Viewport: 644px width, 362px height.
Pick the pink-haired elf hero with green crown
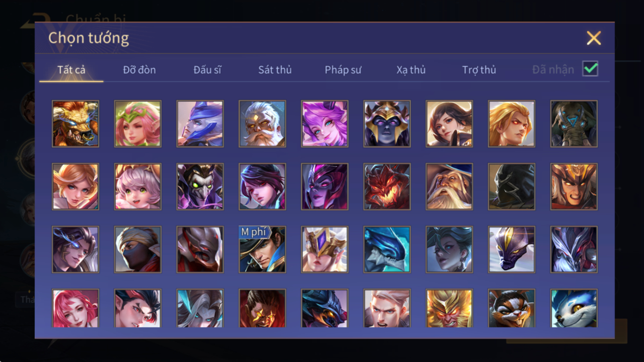point(138,124)
